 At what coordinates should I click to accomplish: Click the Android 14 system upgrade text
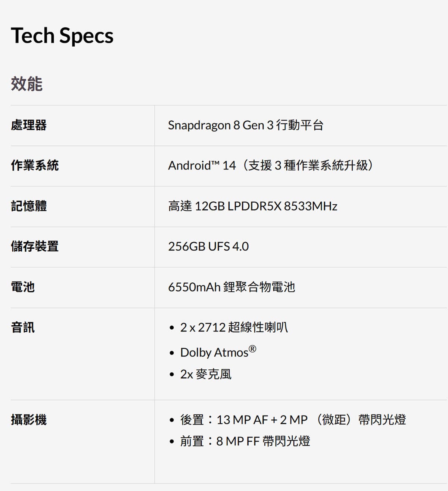270,165
